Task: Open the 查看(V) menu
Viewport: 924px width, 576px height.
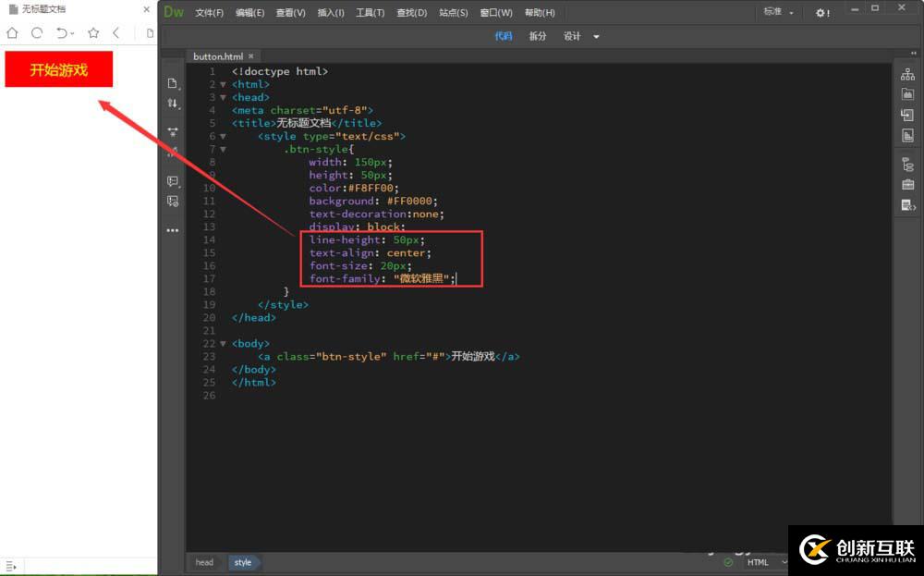Action: coord(290,12)
